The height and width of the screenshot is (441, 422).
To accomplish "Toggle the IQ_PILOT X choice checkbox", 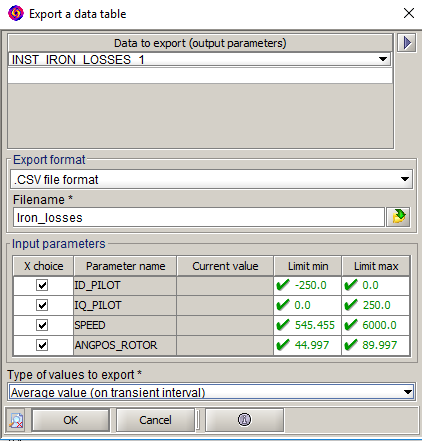I will (42, 305).
